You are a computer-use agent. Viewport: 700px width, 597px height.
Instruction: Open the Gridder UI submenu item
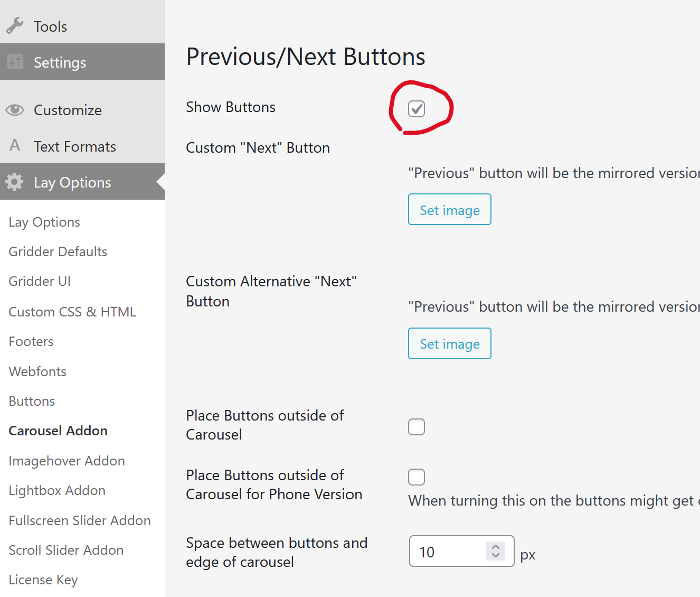coord(40,281)
